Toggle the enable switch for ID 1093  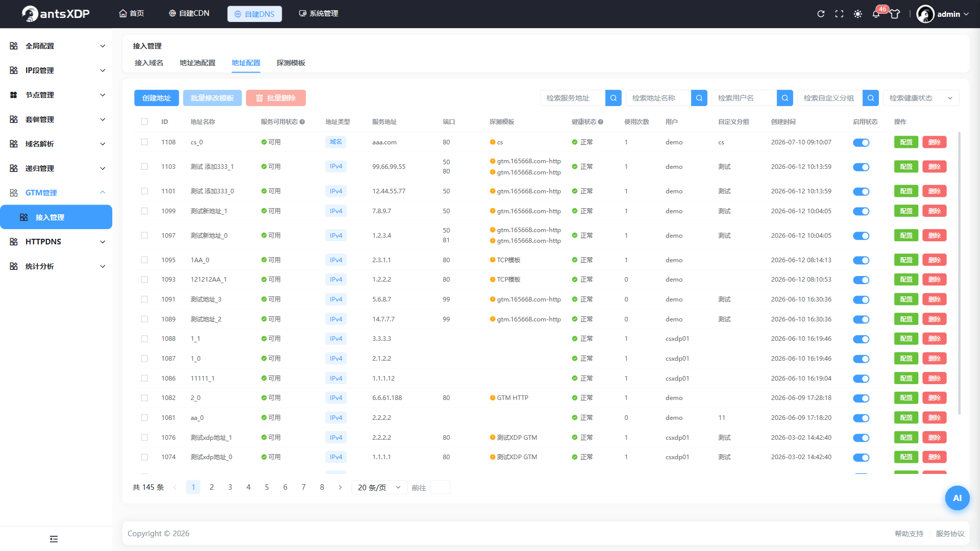tap(861, 280)
